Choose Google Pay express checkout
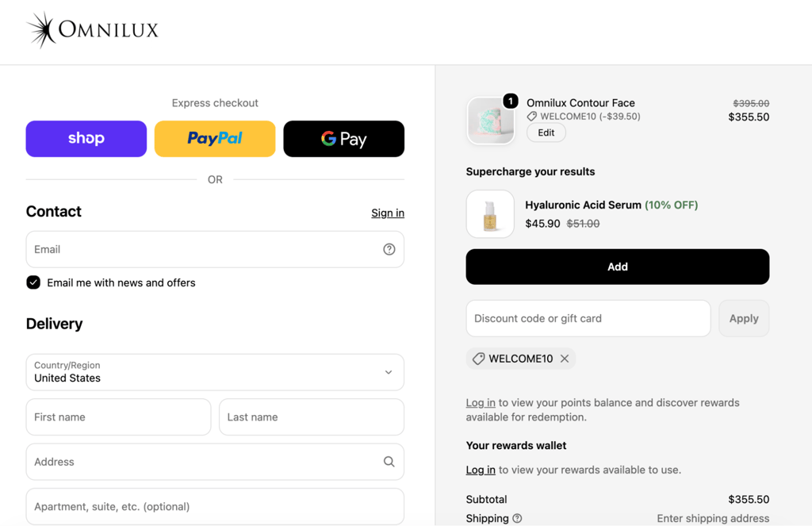This screenshot has height=526, width=812. click(344, 139)
